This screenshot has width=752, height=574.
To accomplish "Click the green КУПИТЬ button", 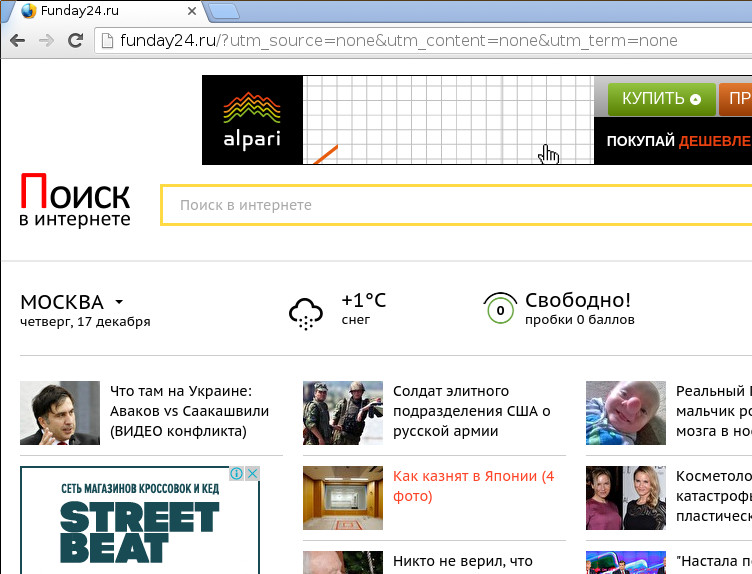I will click(661, 99).
